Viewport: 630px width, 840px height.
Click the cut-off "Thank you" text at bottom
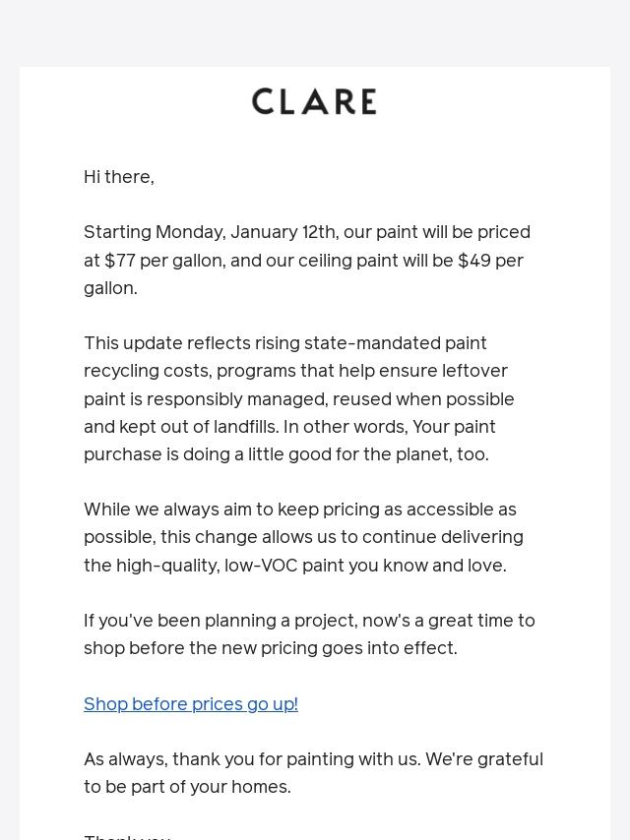tap(127, 835)
